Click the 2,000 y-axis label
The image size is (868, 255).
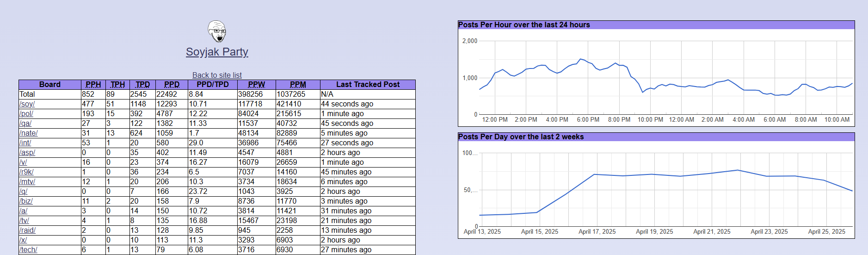click(x=470, y=41)
